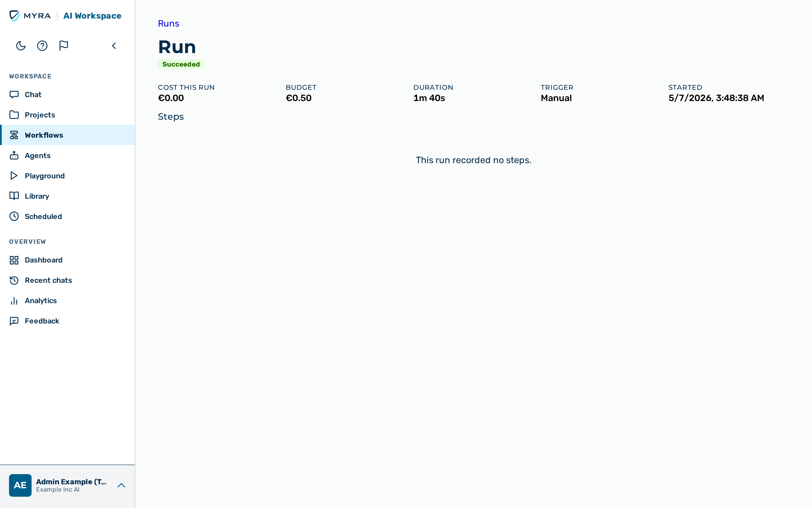Click the Library book icon
The height and width of the screenshot is (508, 812).
[14, 196]
